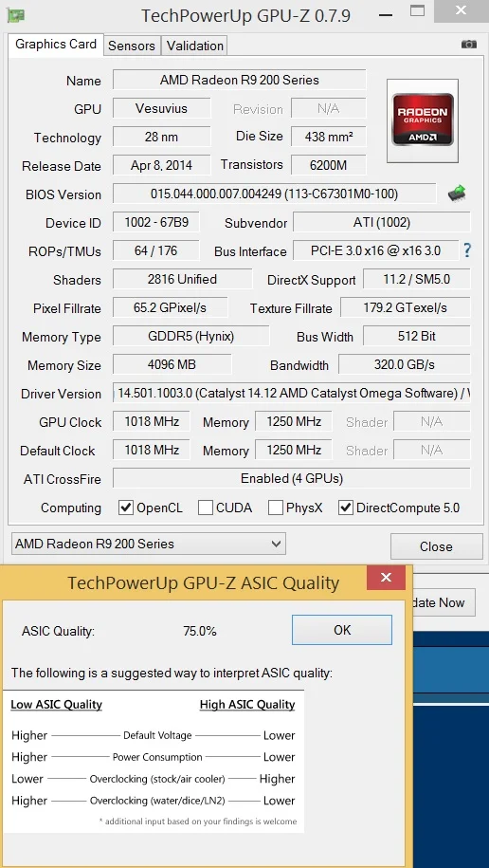Click the Technology value 28 nm
Screen dimensions: 489x868
[161, 137]
